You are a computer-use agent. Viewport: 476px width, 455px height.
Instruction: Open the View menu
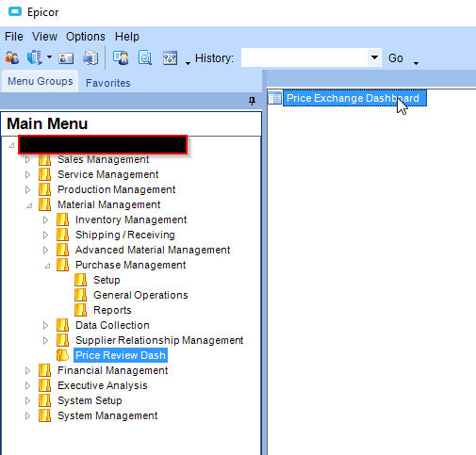coord(44,37)
